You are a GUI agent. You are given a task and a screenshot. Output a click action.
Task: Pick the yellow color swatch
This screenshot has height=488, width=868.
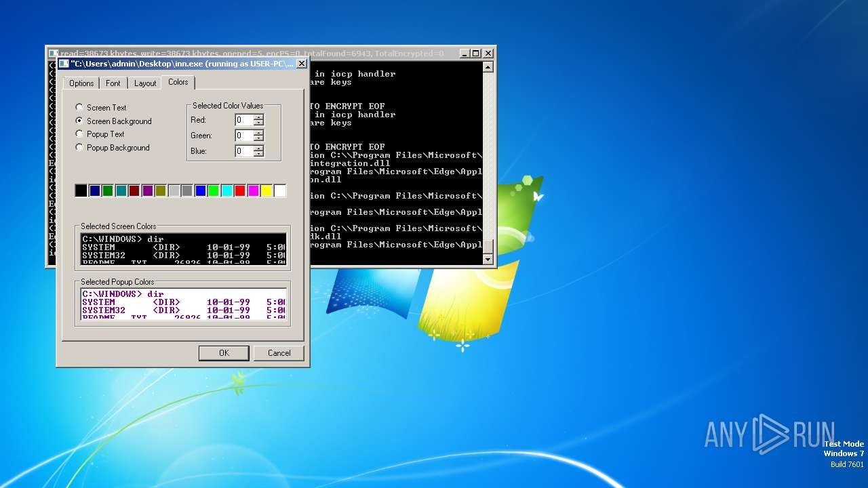tap(267, 191)
